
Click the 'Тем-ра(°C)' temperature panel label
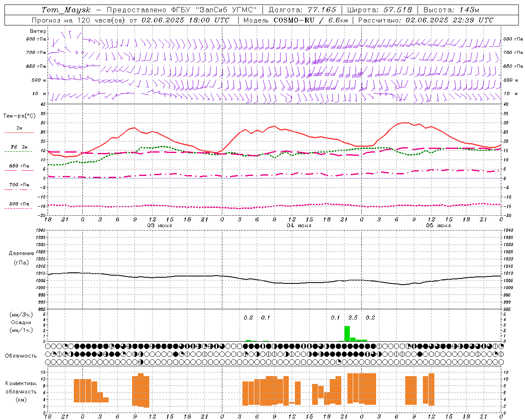[19, 116]
